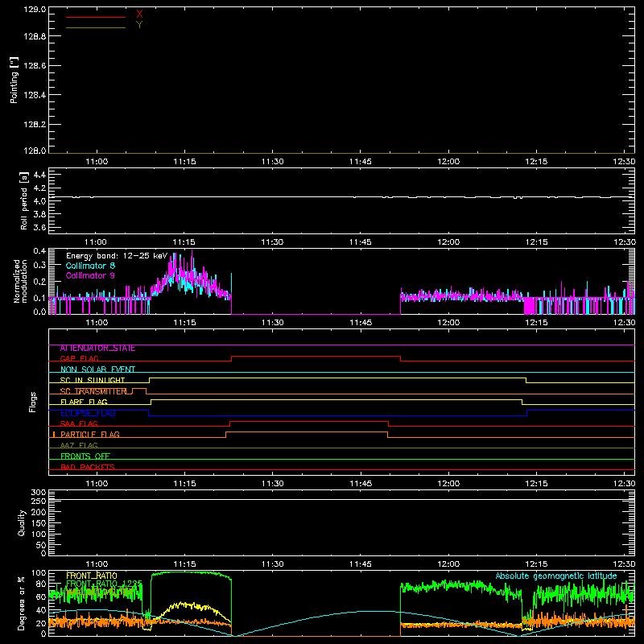Click 11:15 time label under Flags plot
The width and height of the screenshot is (644, 644).
click(184, 484)
